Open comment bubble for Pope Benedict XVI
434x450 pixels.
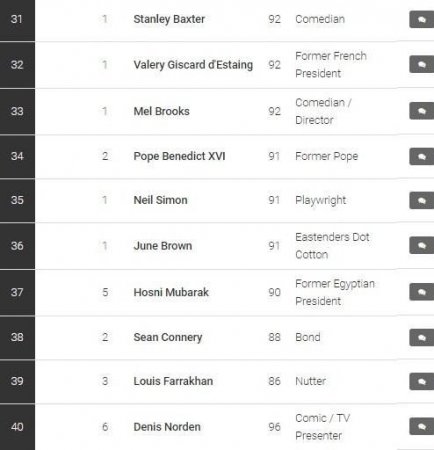coord(422,156)
